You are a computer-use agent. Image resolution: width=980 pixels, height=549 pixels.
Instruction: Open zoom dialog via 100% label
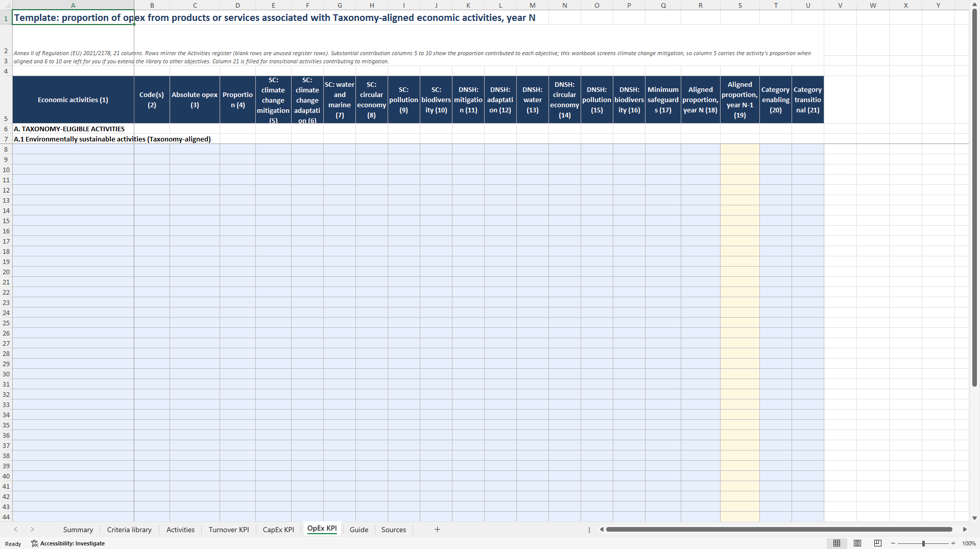coord(969,543)
